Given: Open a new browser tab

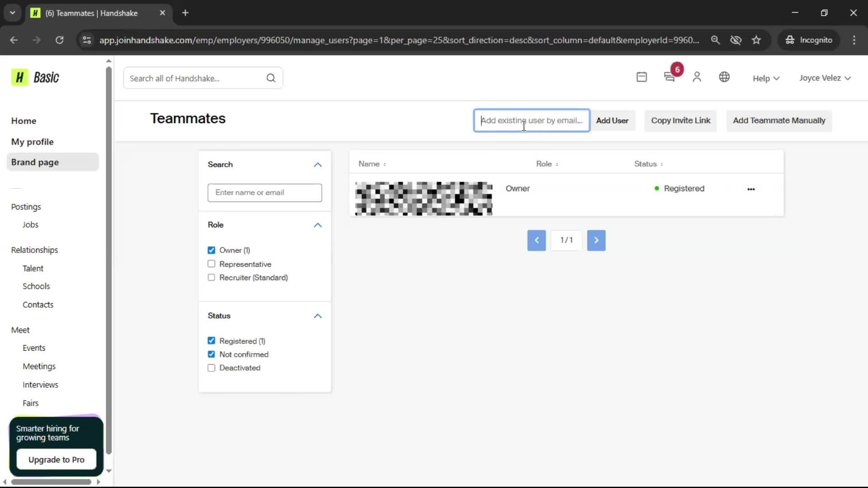Looking at the screenshot, I should (x=185, y=13).
